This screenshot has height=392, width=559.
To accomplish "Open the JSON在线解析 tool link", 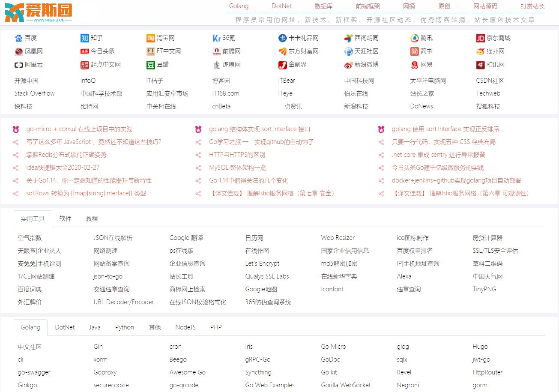I will pos(113,238).
